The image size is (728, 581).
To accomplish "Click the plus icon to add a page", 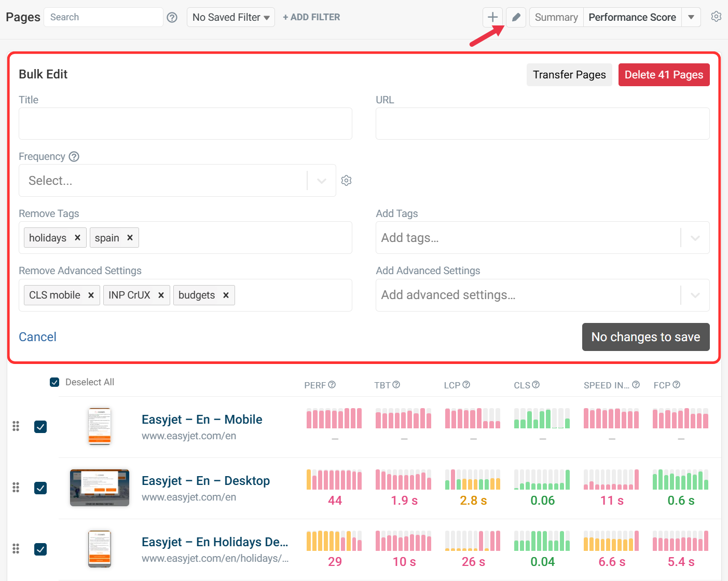I will [492, 17].
